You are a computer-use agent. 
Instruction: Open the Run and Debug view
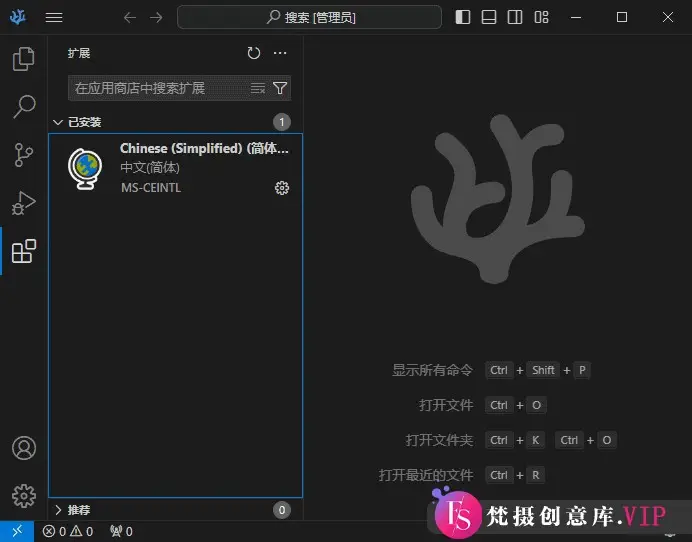click(x=23, y=203)
